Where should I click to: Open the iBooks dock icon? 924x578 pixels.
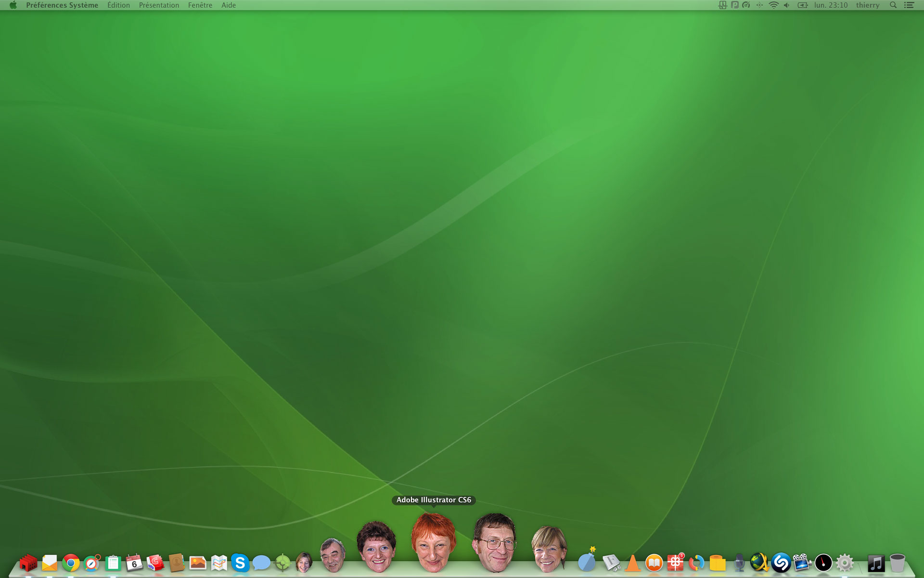click(654, 563)
